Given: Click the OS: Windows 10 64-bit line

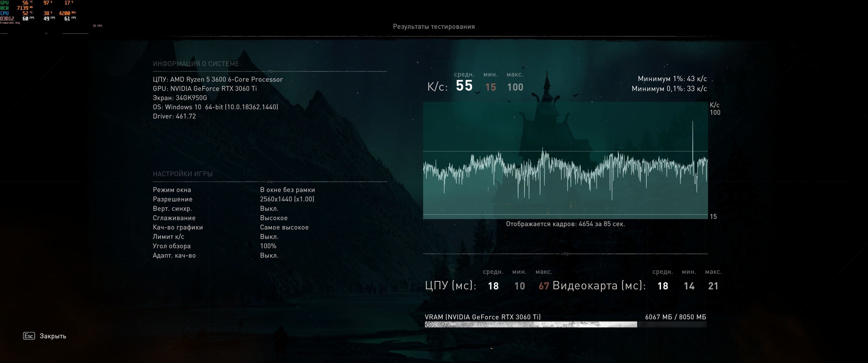Looking at the screenshot, I should click(215, 107).
